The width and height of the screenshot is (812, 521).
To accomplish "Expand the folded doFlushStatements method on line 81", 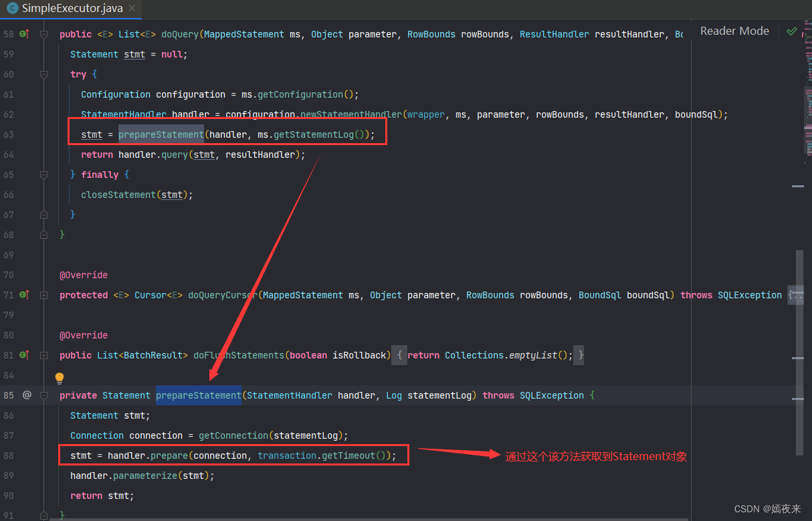I will (43, 355).
